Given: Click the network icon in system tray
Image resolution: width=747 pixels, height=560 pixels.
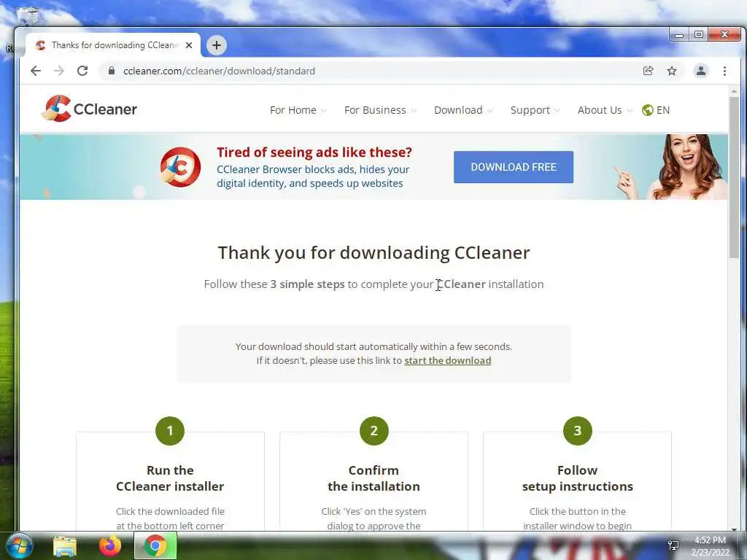Looking at the screenshot, I should click(673, 545).
